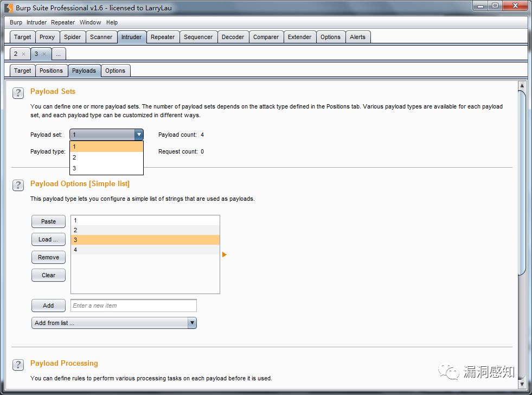Close the Burp Suite window

515,6
